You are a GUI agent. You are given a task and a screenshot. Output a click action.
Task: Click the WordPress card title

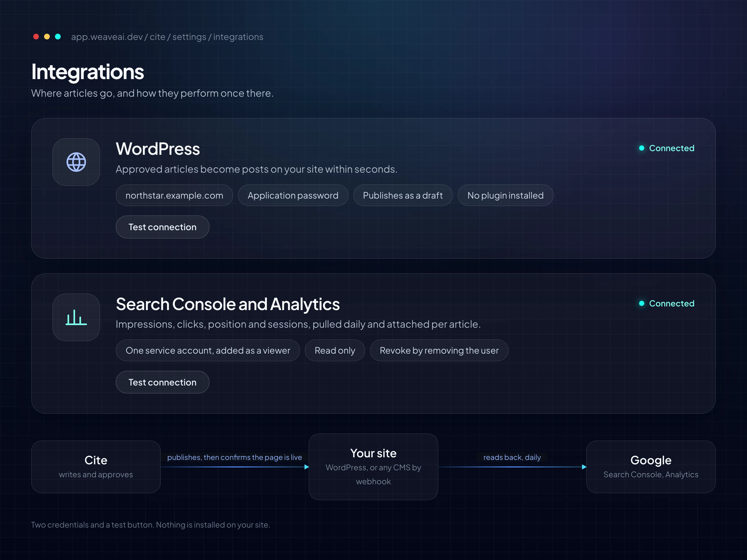tap(158, 149)
